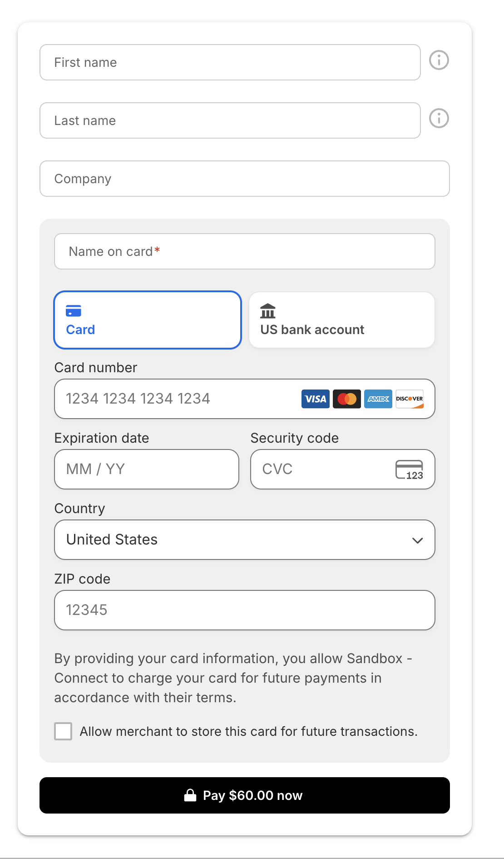This screenshot has height=859, width=504.
Task: Click the bank building icon
Action: click(268, 311)
